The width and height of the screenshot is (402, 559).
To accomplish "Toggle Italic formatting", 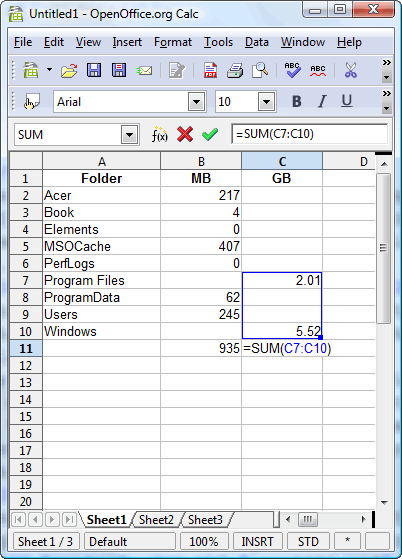I will pos(322,102).
